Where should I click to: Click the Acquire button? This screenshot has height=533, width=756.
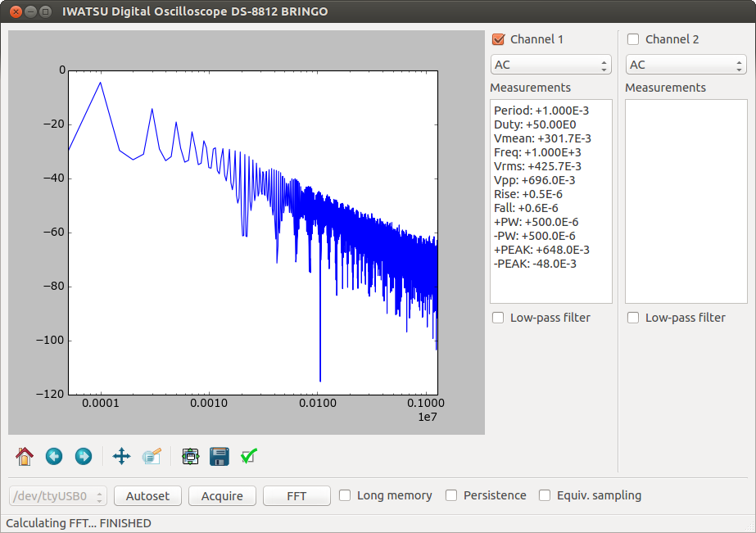[x=222, y=495]
